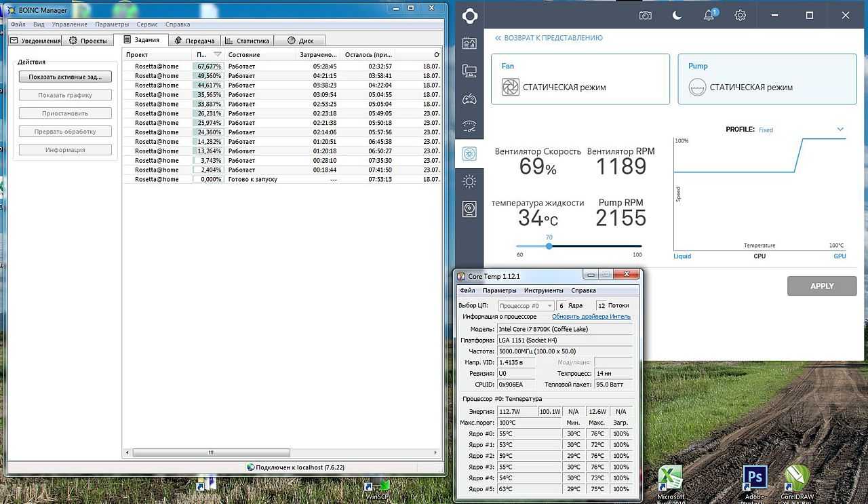Expand the PROFILE Fixed dropdown
Screen dimensions: 868x504
(840, 129)
